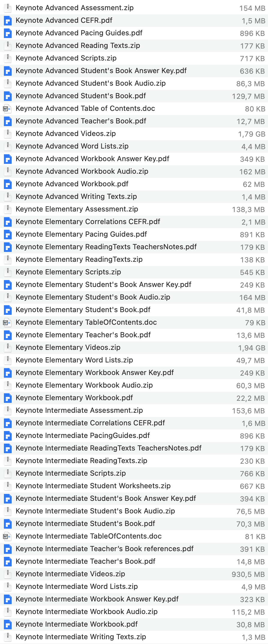Select Keynote Intermediate Workbook Audio.zip
268x644 pixels.
click(x=87, y=612)
